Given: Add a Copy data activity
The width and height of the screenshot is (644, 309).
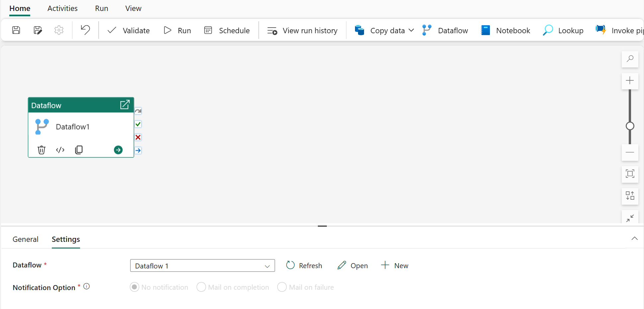Looking at the screenshot, I should coord(380,31).
